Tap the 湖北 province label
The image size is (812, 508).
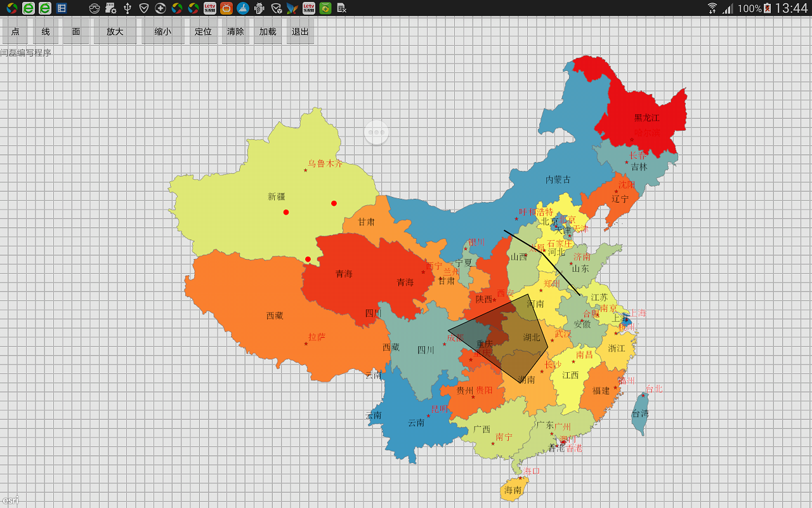[532, 337]
